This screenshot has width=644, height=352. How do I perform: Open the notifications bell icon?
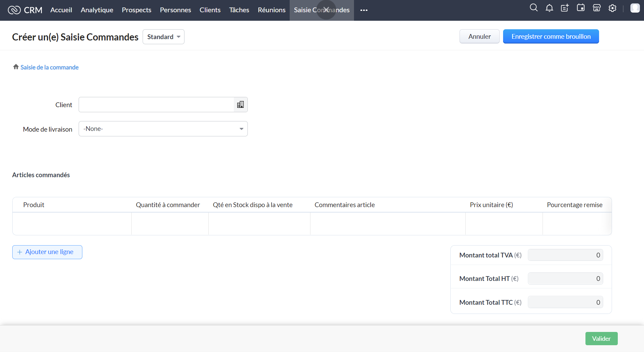pyautogui.click(x=549, y=8)
